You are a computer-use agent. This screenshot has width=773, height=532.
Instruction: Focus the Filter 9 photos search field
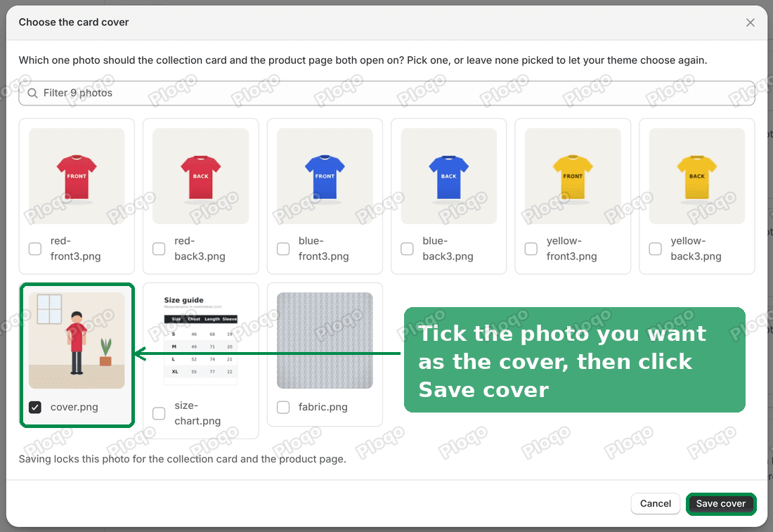386,93
